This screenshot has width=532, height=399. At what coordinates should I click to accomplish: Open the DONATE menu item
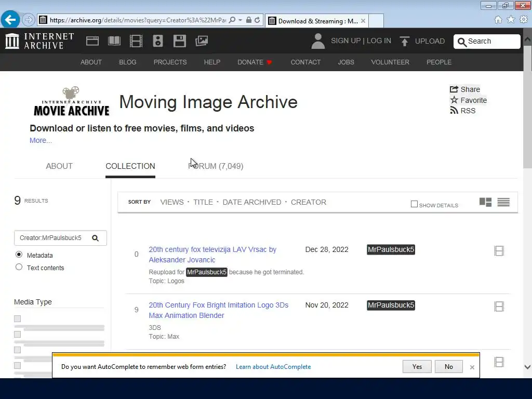coord(255,62)
